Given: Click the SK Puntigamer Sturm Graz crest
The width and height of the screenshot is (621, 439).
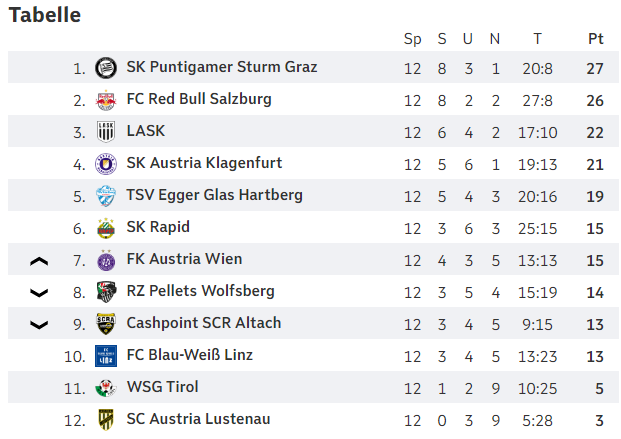Looking at the screenshot, I should (x=106, y=68).
